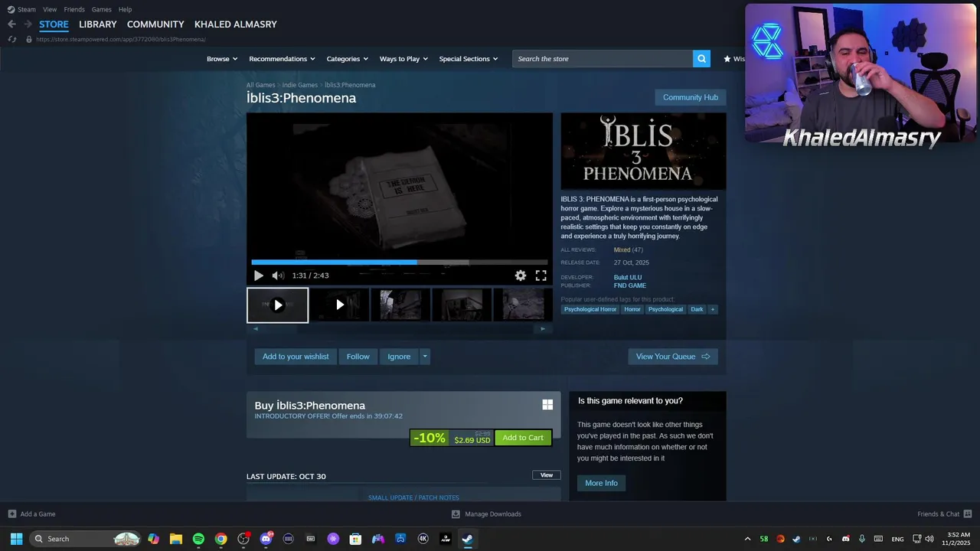Play the trailer video
The image size is (980, 551).
tap(258, 275)
